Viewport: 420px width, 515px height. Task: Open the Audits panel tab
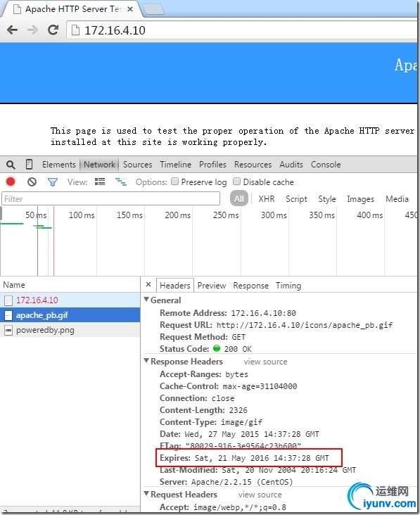[x=291, y=165]
